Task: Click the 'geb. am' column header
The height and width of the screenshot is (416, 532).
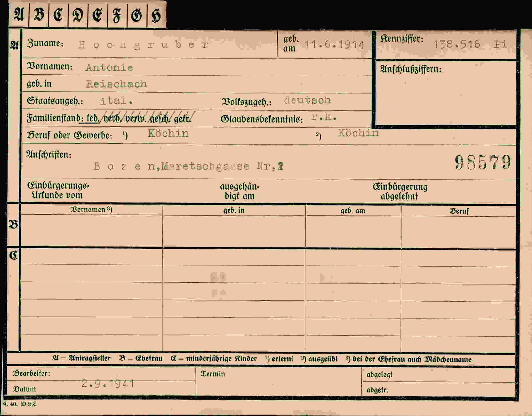Action: (353, 210)
